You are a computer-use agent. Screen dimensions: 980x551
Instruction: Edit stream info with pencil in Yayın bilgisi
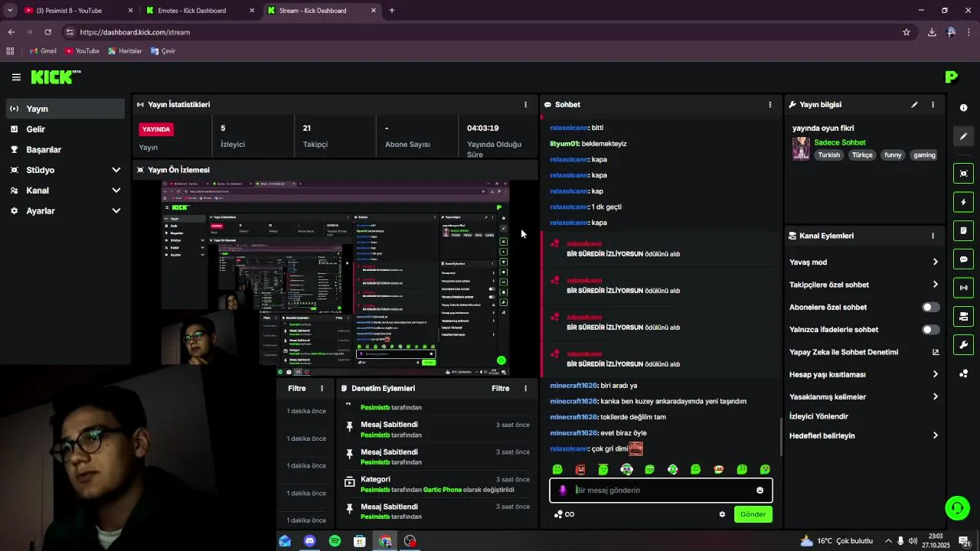coord(914,105)
